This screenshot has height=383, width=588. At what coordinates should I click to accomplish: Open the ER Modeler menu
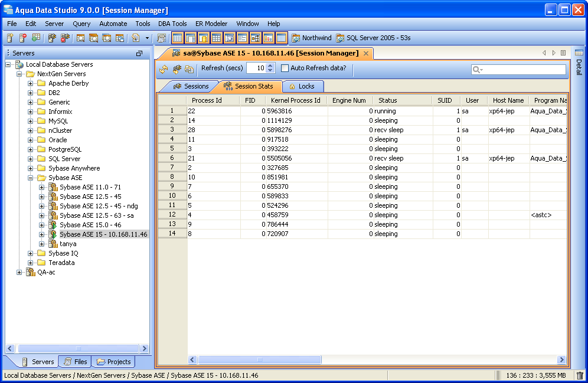pyautogui.click(x=211, y=24)
